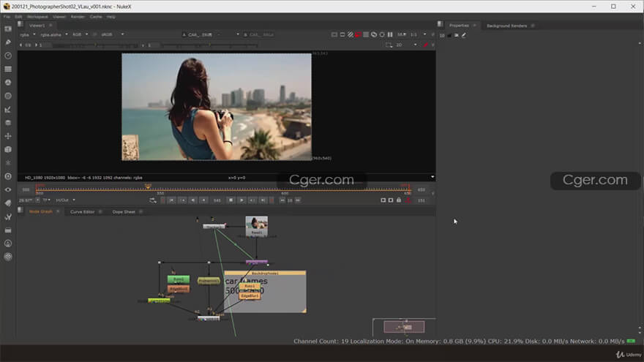Open the Transform nodes toolbar icon

click(8, 136)
